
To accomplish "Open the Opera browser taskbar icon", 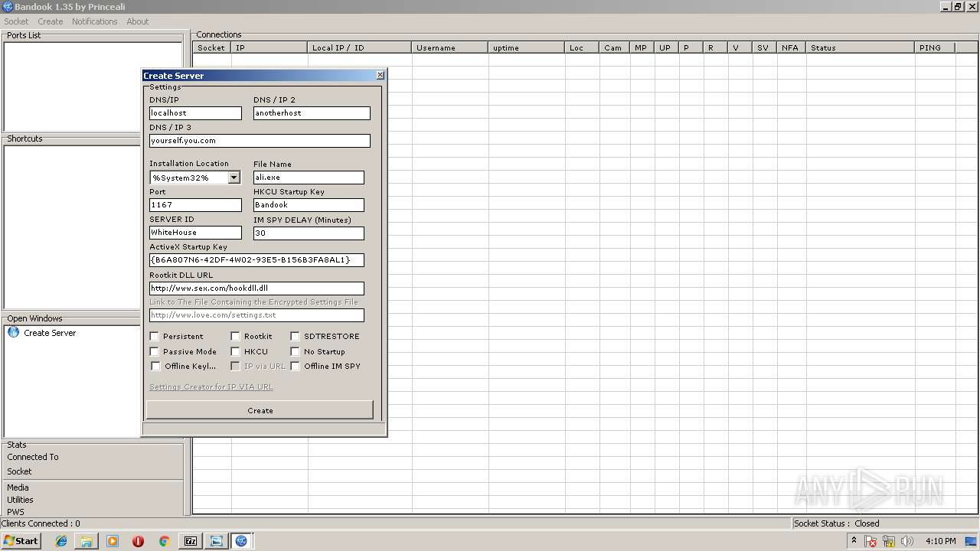I will pos(139,541).
